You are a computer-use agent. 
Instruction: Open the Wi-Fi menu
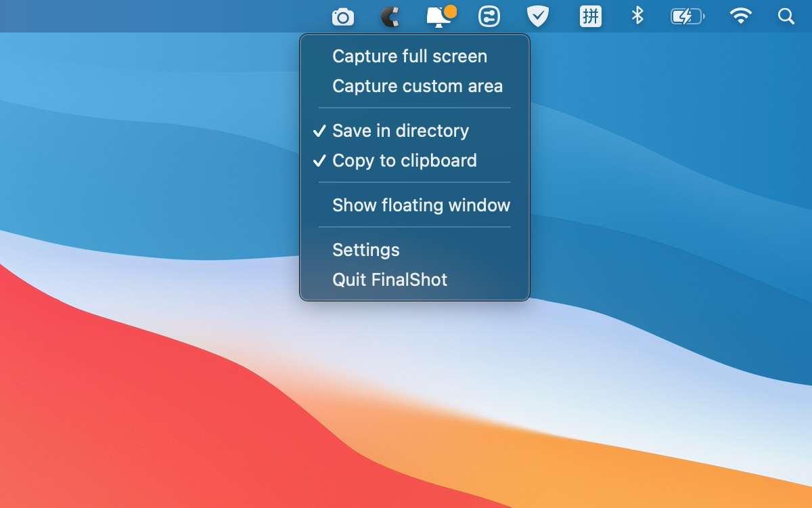[x=741, y=16]
